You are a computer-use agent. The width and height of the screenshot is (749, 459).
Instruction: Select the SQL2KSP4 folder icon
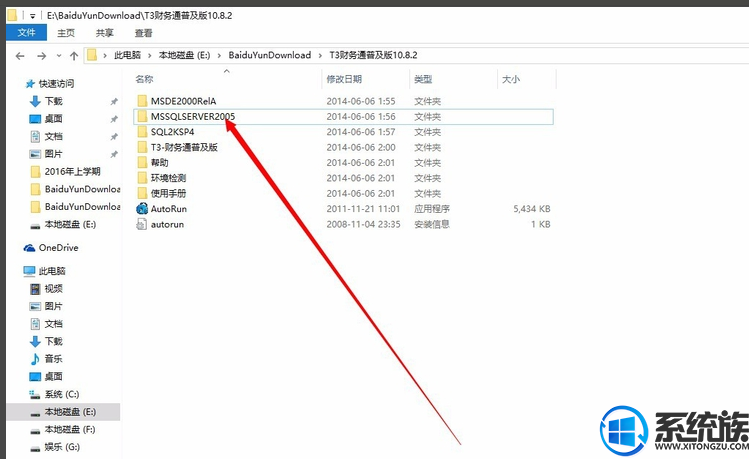pos(142,131)
